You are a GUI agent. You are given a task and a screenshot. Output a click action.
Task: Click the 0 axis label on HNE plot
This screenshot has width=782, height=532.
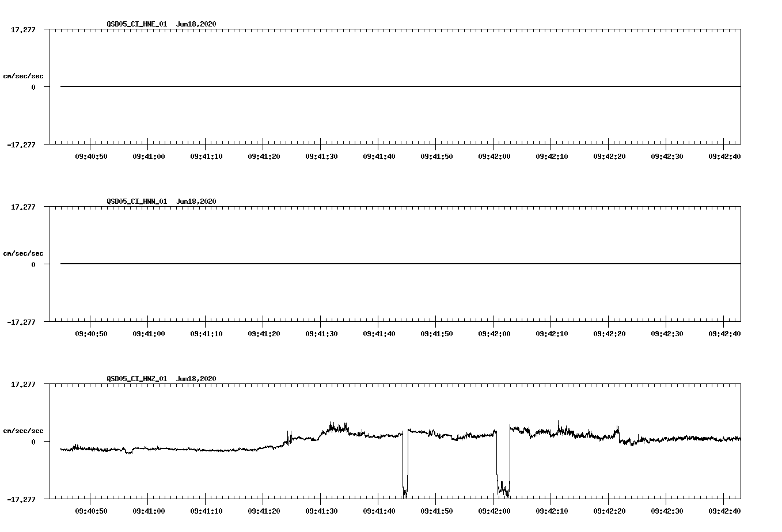coord(33,87)
